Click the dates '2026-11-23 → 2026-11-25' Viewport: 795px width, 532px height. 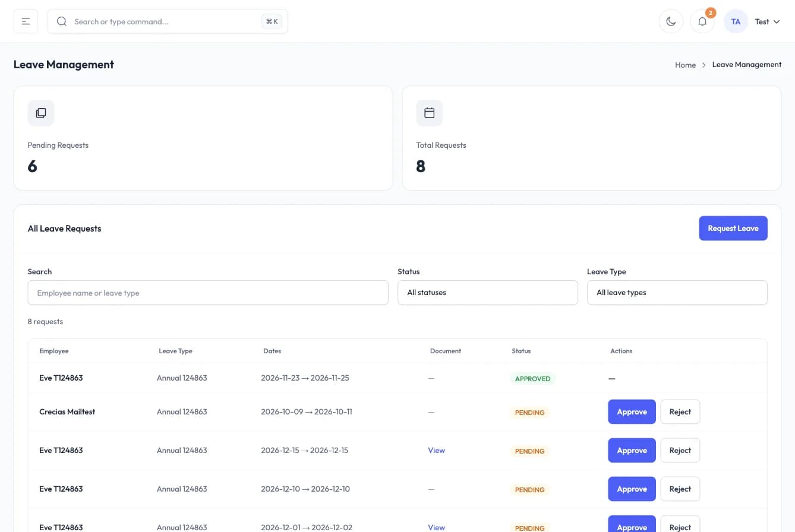point(305,378)
